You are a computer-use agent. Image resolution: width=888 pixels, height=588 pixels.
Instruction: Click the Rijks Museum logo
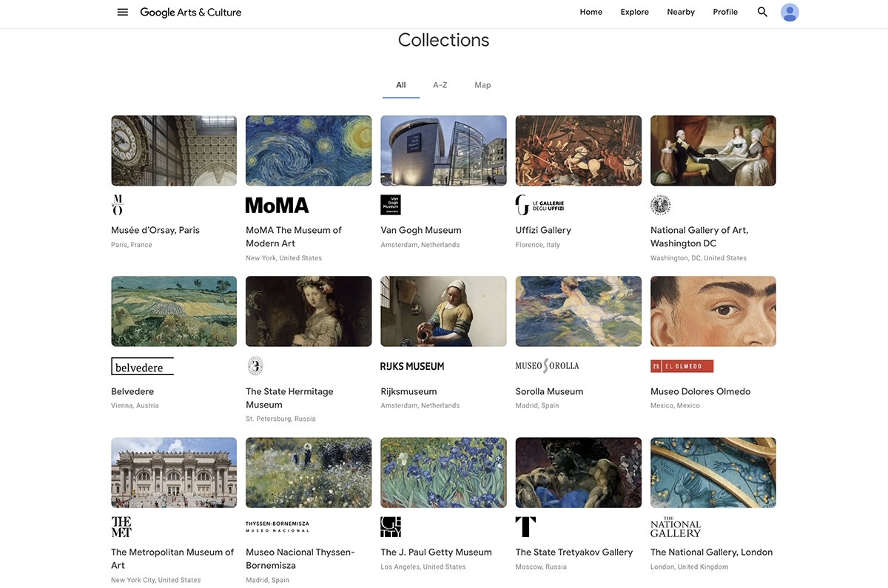pos(412,366)
